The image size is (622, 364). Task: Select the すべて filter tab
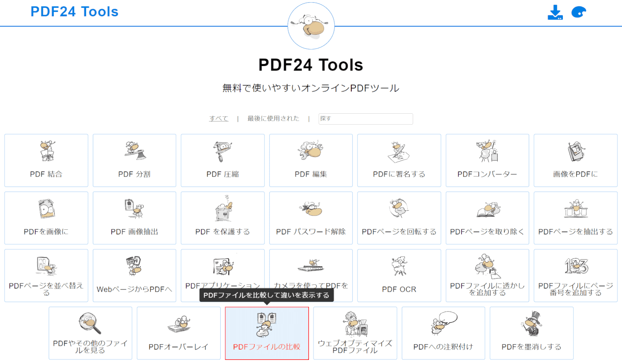tap(219, 118)
